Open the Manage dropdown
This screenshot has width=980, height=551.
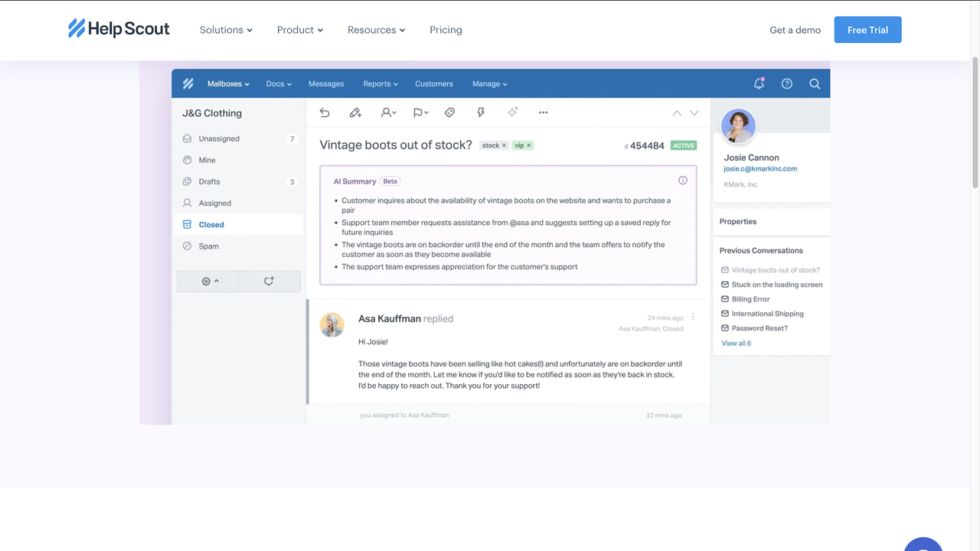point(490,83)
